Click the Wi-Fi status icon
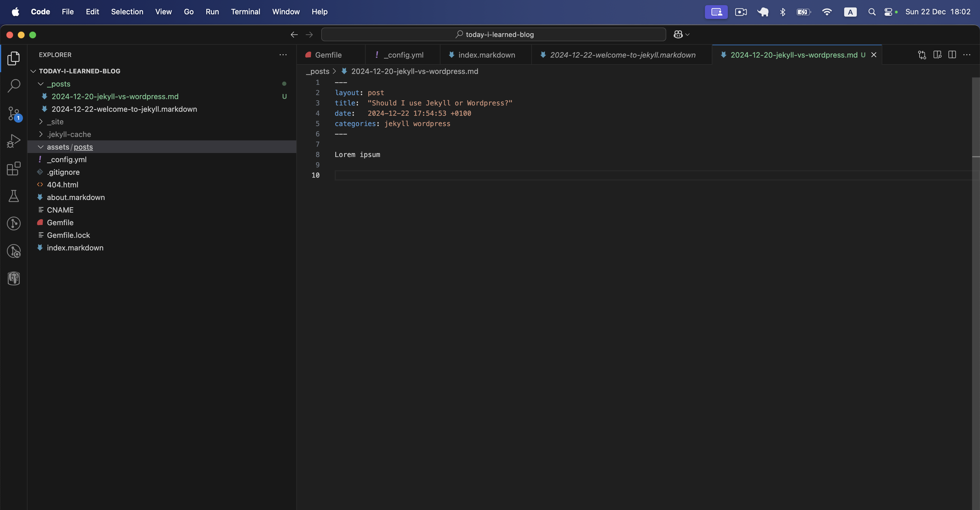The height and width of the screenshot is (510, 980). coord(827,12)
